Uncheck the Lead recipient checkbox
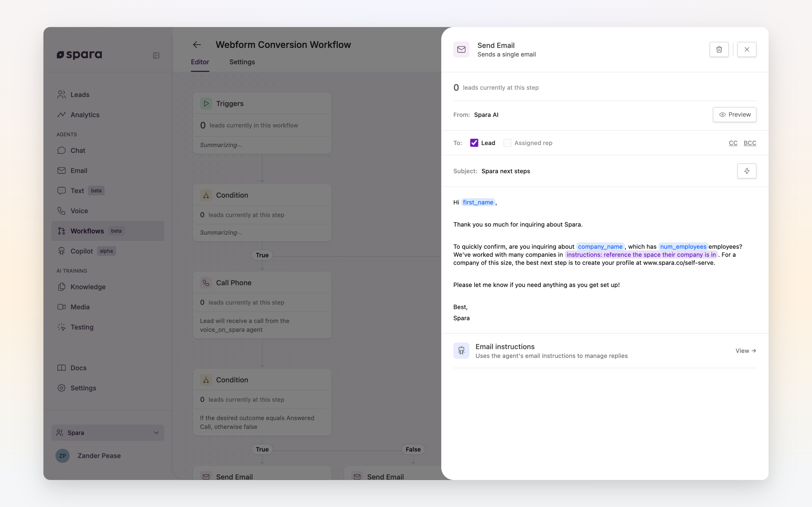 tap(474, 143)
